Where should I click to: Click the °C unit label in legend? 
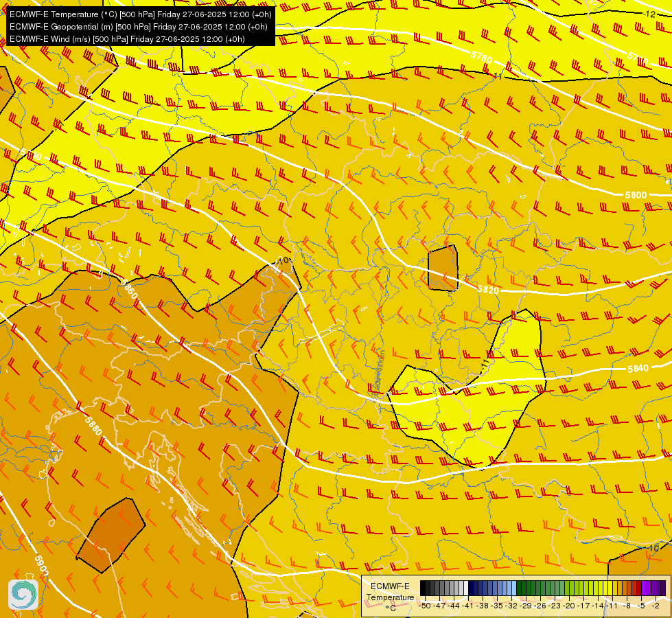tap(391, 608)
